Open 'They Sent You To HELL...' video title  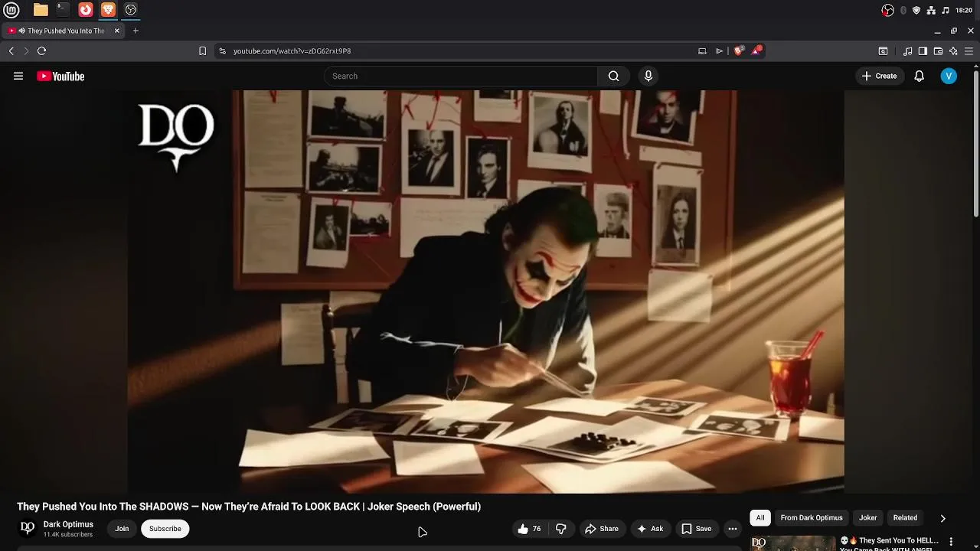[890, 543]
